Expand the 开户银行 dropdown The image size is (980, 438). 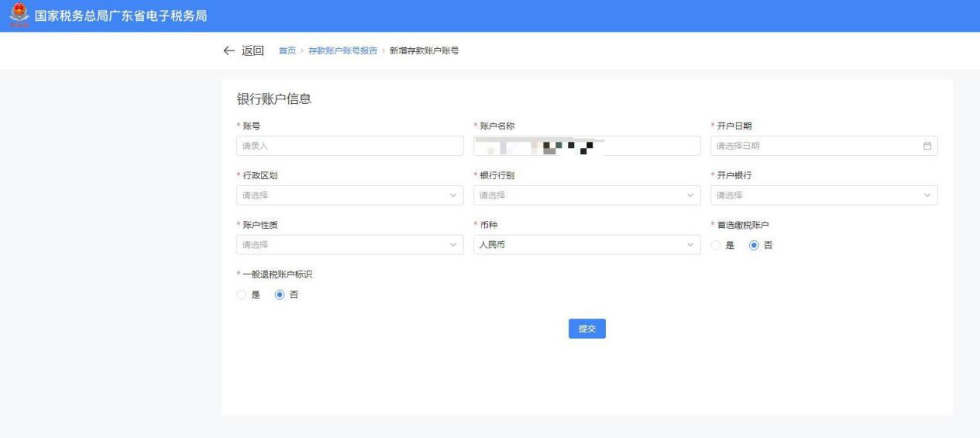824,195
